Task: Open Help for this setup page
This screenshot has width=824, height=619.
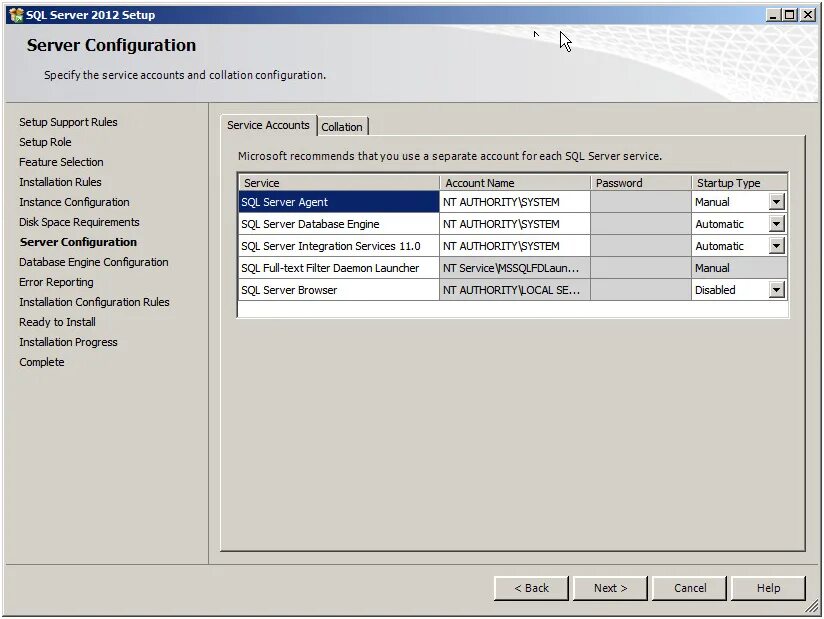Action: tap(768, 588)
